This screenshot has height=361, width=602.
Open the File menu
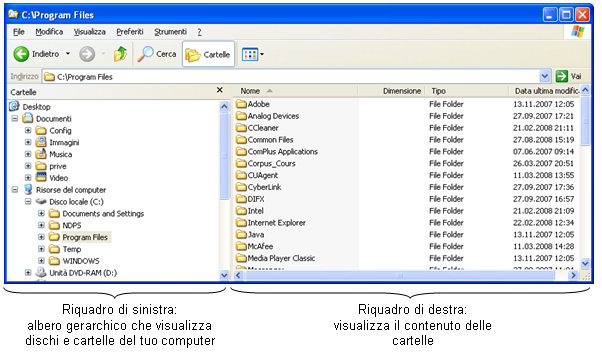[x=19, y=32]
